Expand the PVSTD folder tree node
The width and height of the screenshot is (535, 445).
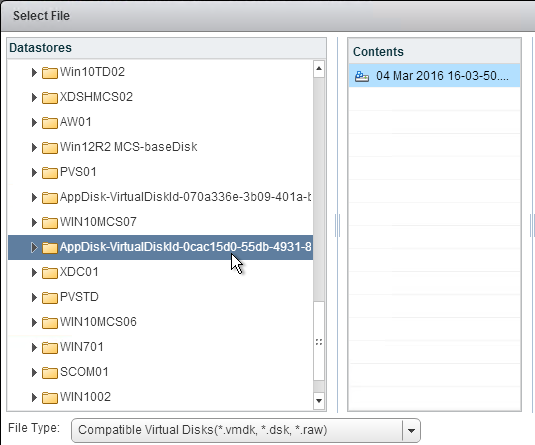tap(34, 297)
